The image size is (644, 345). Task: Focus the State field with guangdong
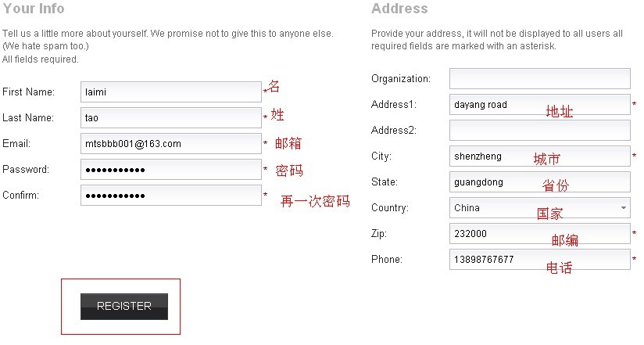point(540,182)
